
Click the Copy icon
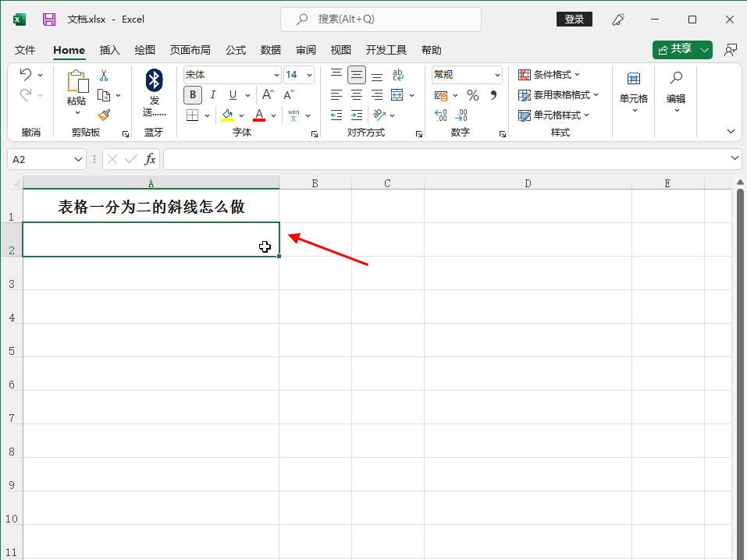pos(104,95)
